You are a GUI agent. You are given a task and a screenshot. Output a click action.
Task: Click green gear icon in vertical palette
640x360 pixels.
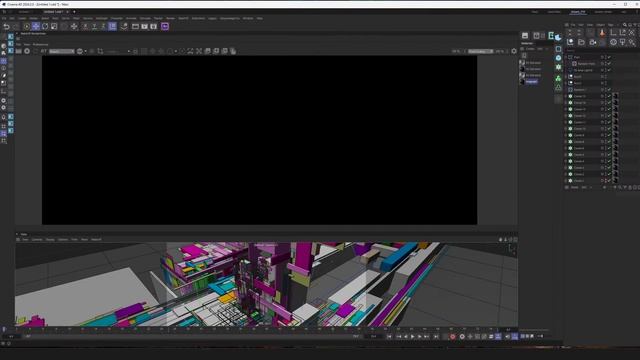click(558, 67)
